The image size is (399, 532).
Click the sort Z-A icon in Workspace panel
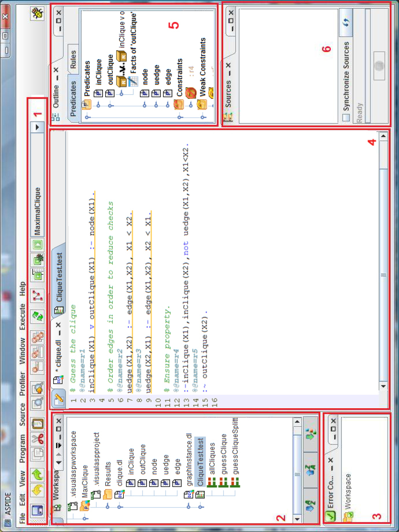[x=310, y=470]
